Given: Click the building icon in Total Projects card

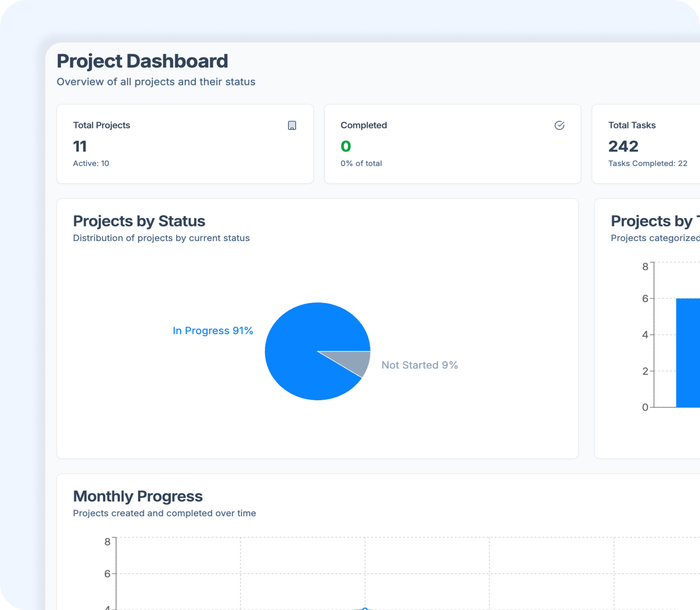Looking at the screenshot, I should point(292,126).
